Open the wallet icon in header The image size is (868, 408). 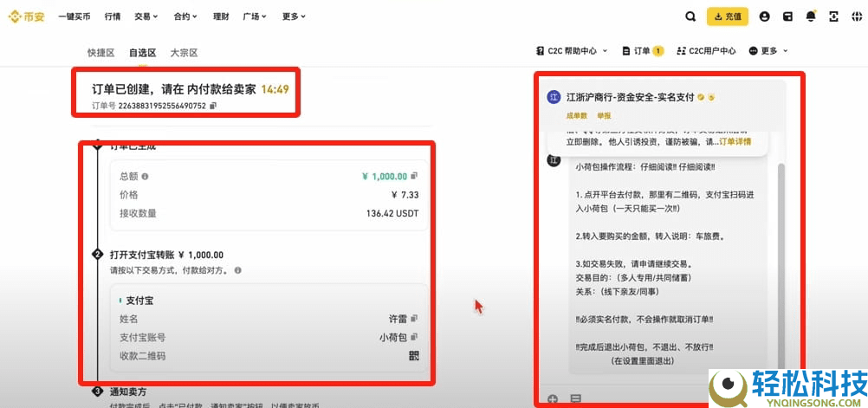click(787, 16)
